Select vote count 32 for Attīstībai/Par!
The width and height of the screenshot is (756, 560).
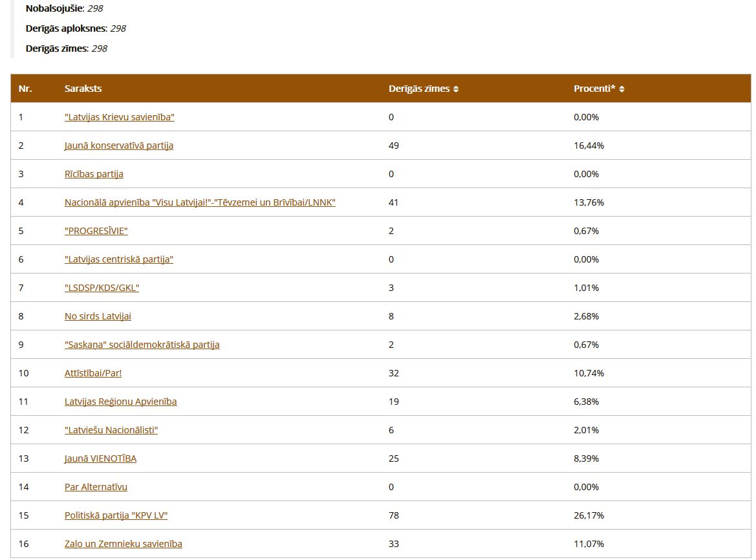393,373
